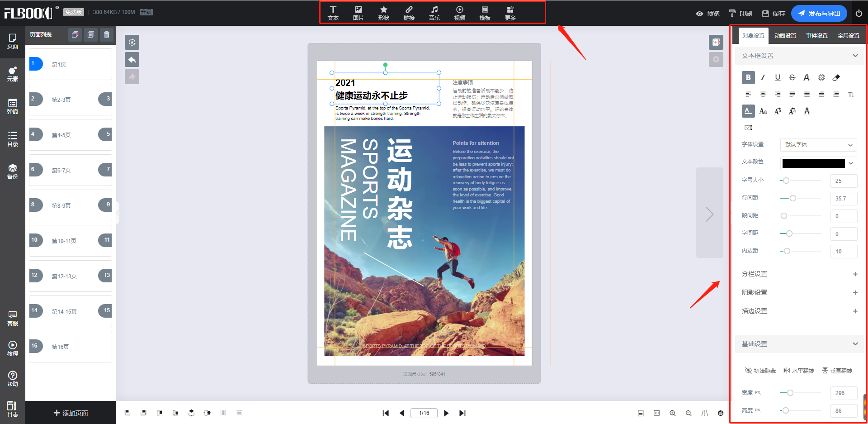This screenshot has width=868, height=424.
Task: Center align the text
Action: [x=763, y=94]
